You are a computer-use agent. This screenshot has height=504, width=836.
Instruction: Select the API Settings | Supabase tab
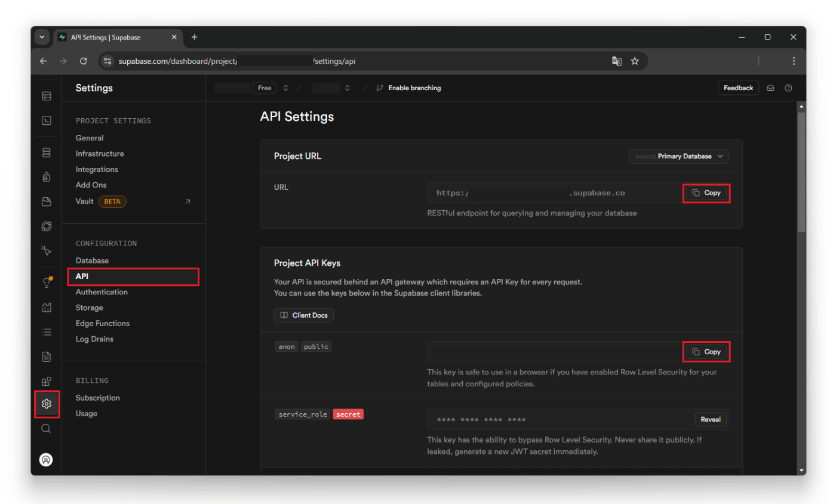[118, 37]
